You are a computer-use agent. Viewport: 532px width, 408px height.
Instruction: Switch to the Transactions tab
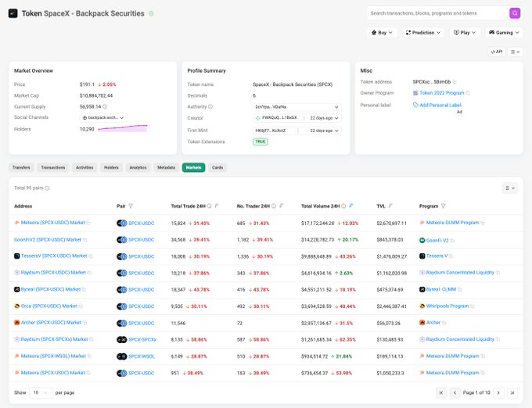[53, 167]
